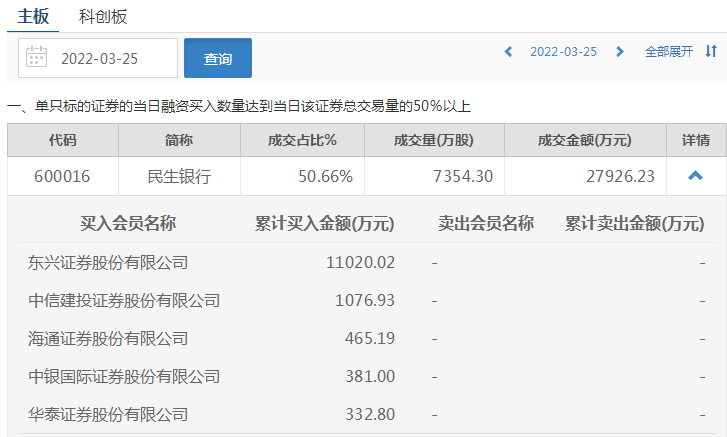Collapse details of 民生银行 row chevron
Image resolution: width=727 pixels, height=437 pixels.
coord(695,176)
